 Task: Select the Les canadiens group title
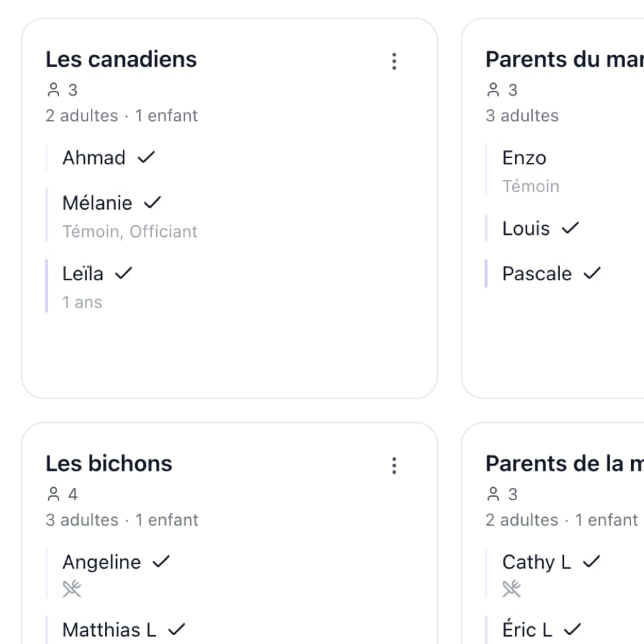[x=121, y=59]
